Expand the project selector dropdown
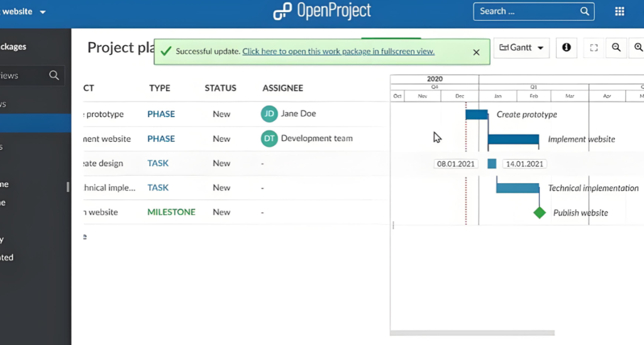Viewport: 644px width, 345px height. [x=43, y=12]
